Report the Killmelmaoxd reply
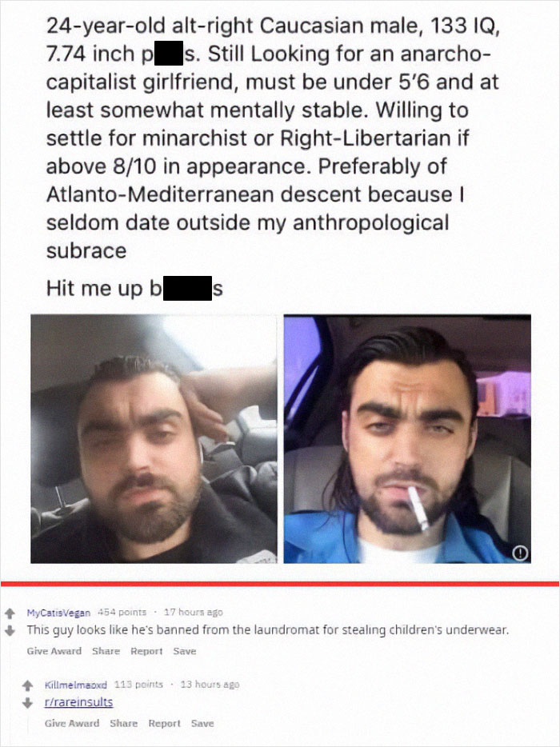 point(165,723)
